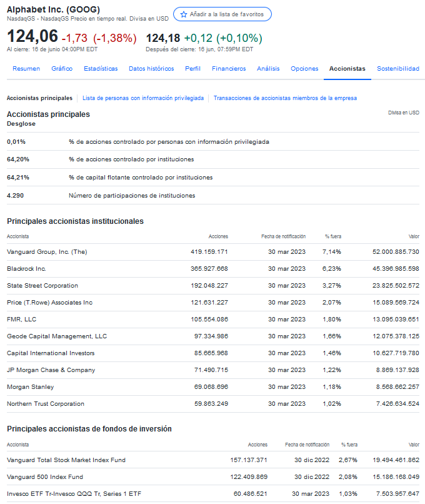Image resolution: width=425 pixels, height=504 pixels.
Task: Click JP Morgan's 1,22% percentage
Action: pyautogui.click(x=332, y=370)
